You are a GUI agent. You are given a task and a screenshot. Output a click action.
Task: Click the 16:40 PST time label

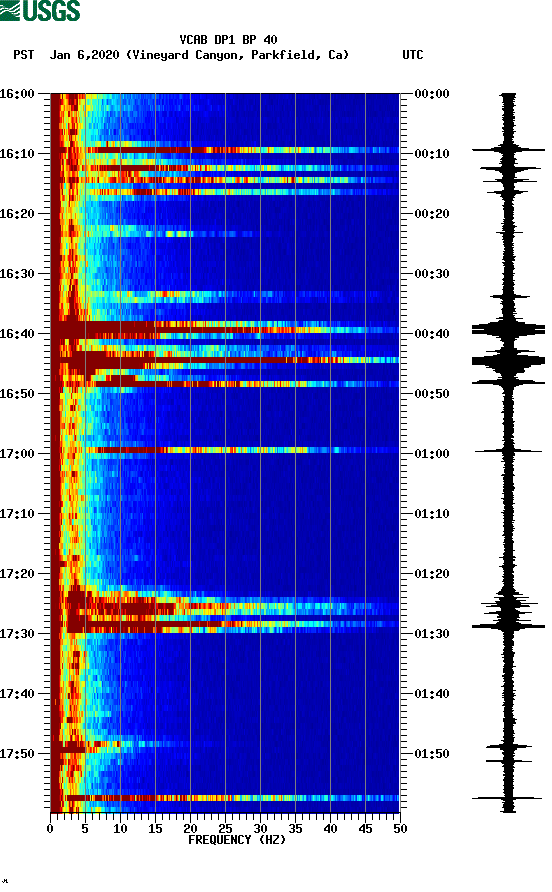17,334
